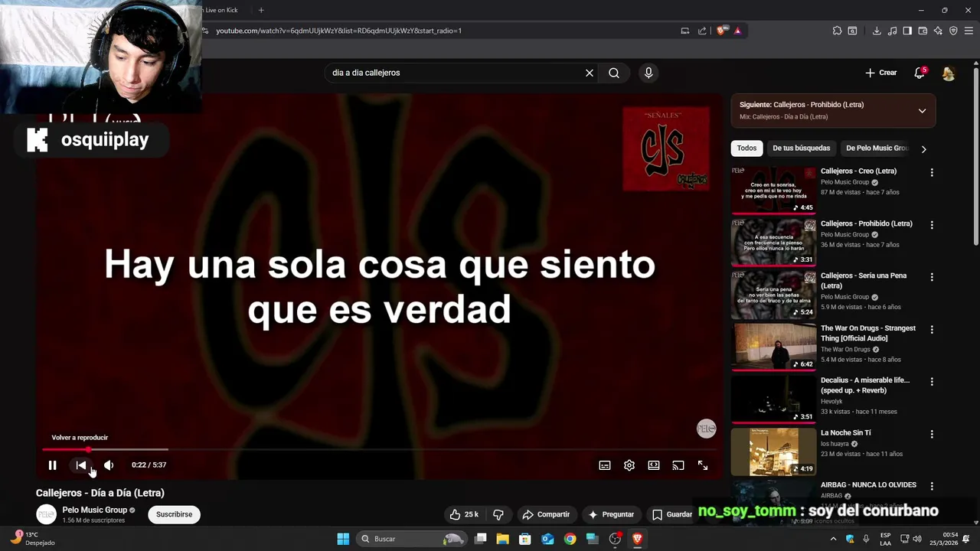980x551 pixels.
Task: Open La Noche Sin Ti video title
Action: point(846,433)
